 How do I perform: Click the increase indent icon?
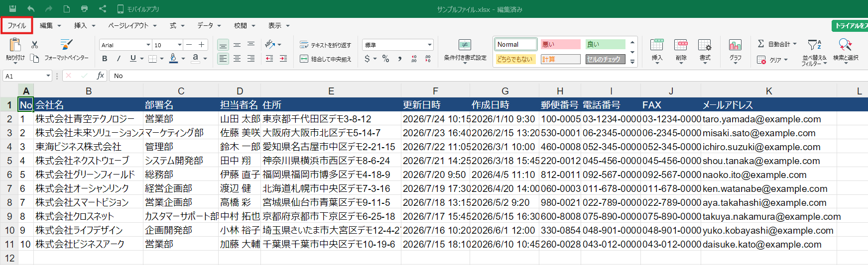283,59
